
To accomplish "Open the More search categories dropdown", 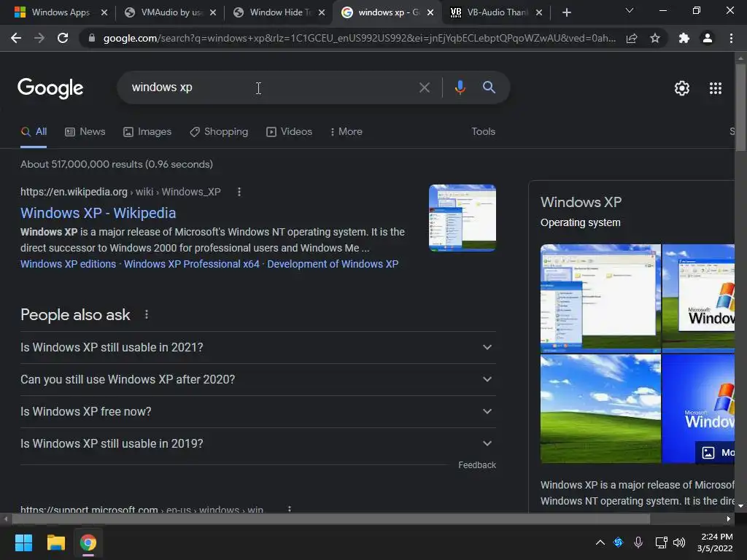I will (347, 132).
